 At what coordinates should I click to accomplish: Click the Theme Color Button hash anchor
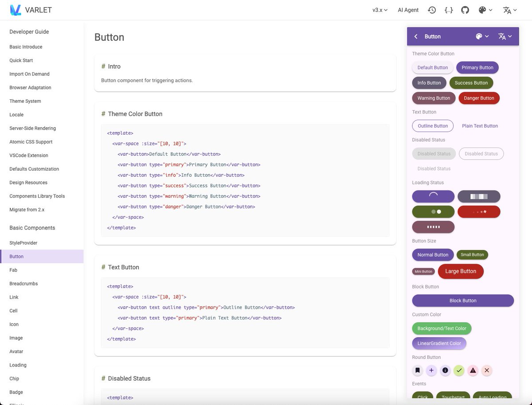point(103,114)
